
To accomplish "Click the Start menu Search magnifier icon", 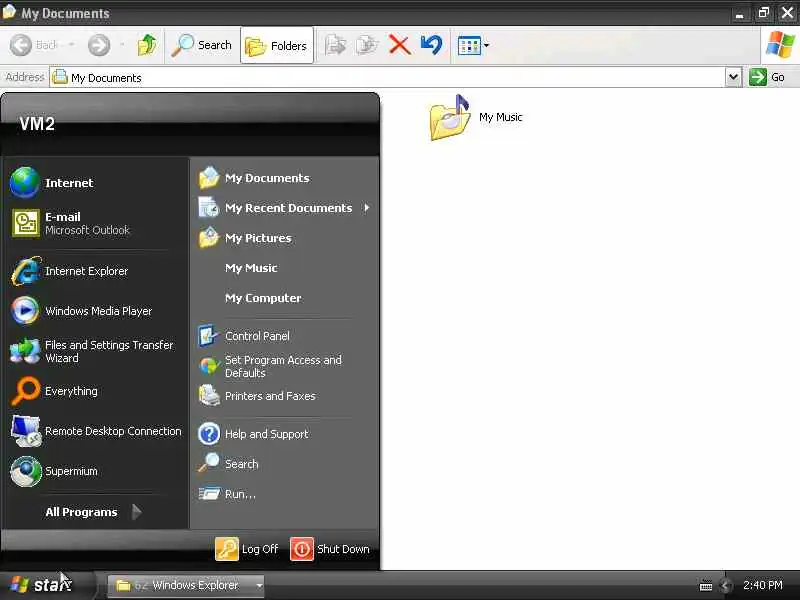I will [209, 464].
